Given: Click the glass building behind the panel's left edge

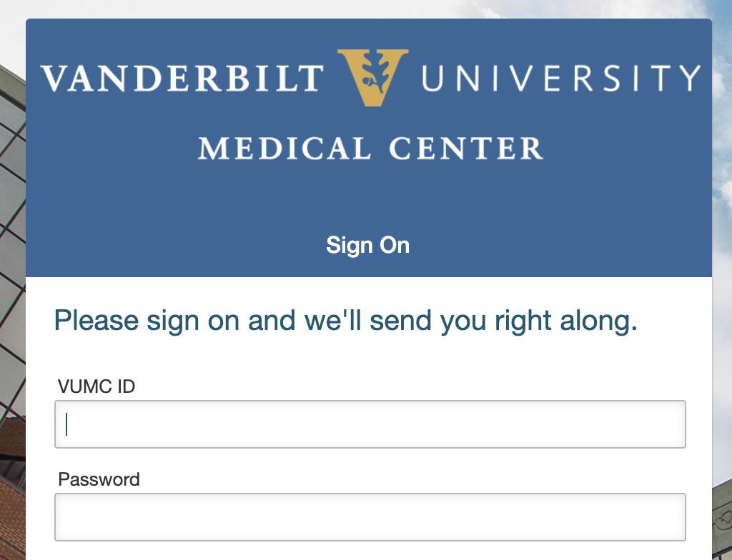Looking at the screenshot, I should [11, 179].
